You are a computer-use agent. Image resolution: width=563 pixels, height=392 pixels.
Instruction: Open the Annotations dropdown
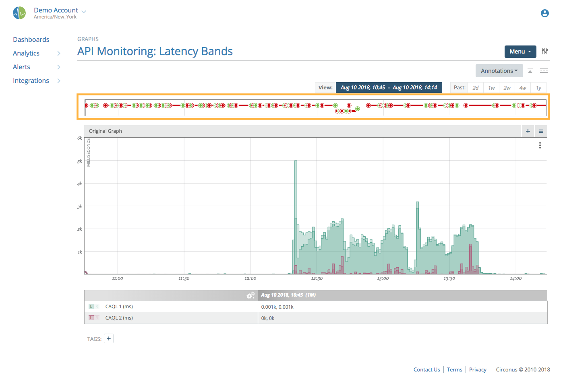coord(499,70)
